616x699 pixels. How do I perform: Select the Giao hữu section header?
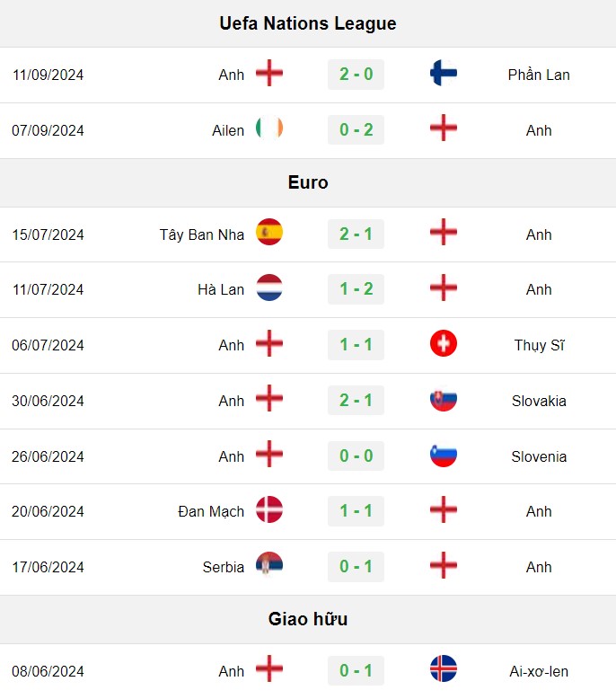coord(308,619)
